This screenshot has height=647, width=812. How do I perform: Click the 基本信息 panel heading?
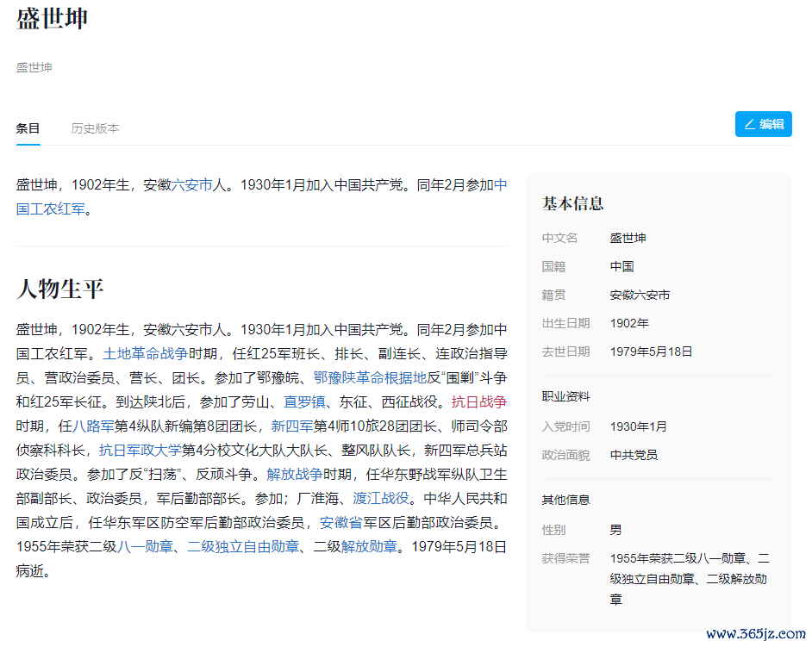pyautogui.click(x=572, y=203)
